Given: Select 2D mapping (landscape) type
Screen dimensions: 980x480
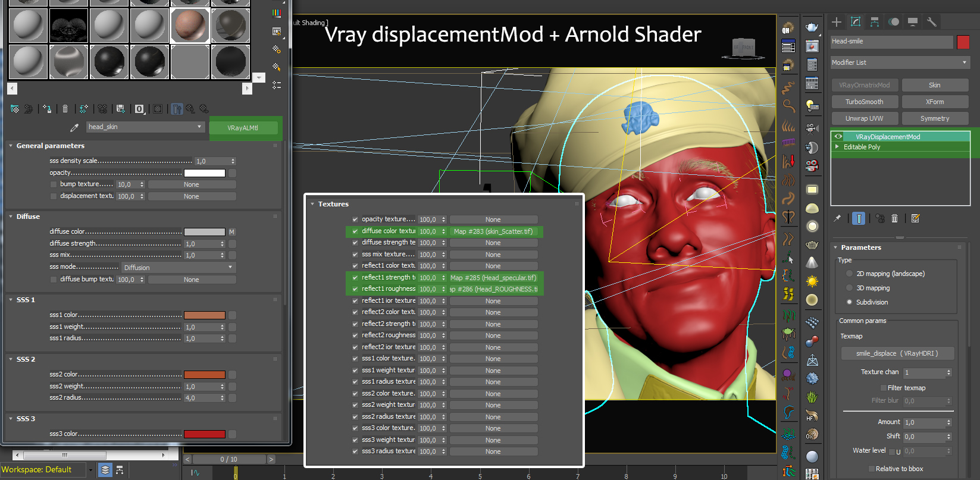Looking at the screenshot, I should coord(849,274).
